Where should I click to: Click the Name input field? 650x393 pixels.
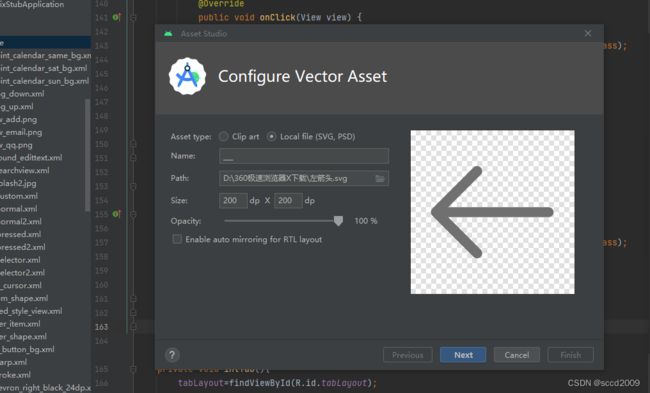tap(304, 156)
